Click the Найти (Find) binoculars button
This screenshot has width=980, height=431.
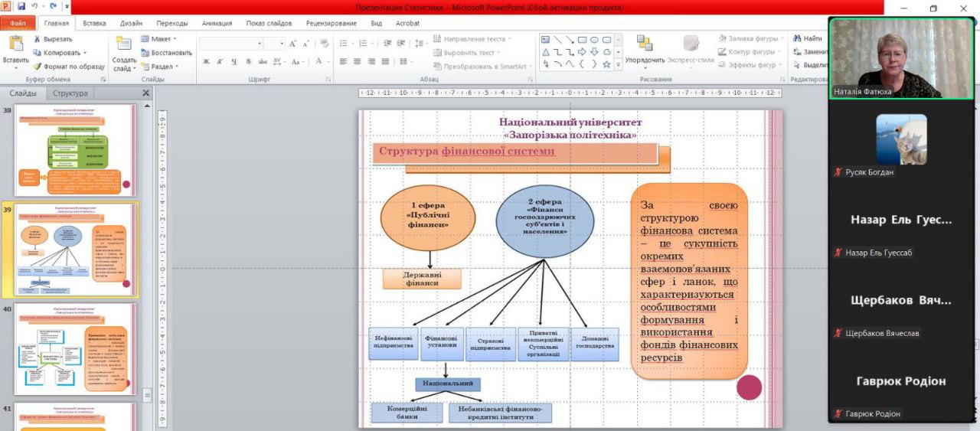click(x=806, y=38)
